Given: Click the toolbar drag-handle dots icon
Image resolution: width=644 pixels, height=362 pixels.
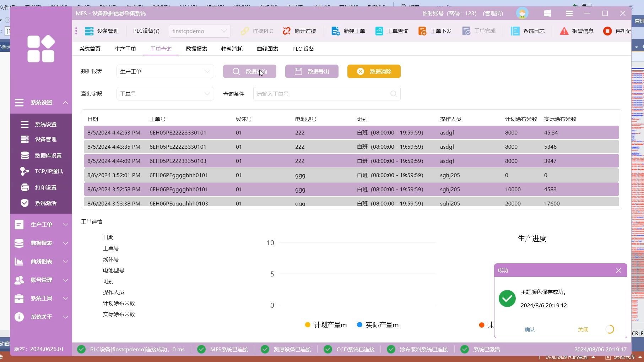Looking at the screenshot, I should (x=76, y=31).
